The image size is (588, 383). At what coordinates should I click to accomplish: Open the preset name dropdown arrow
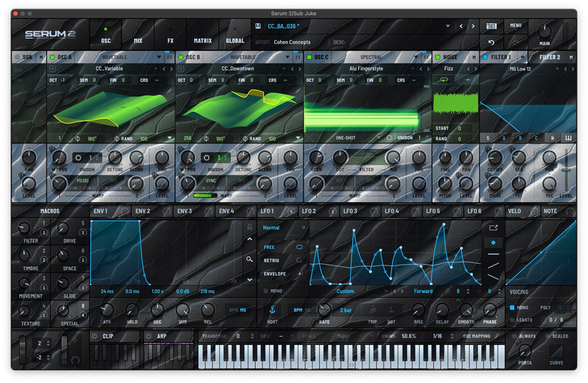(448, 26)
